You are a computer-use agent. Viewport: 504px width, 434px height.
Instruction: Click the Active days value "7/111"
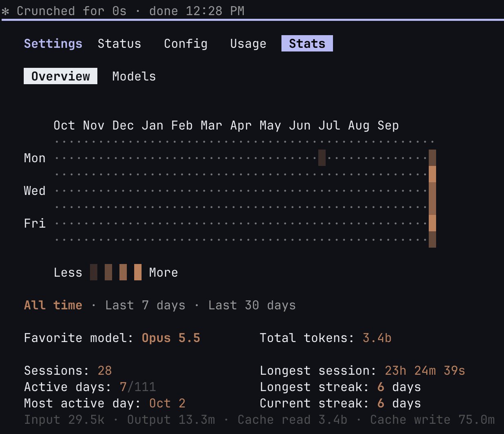(x=138, y=387)
